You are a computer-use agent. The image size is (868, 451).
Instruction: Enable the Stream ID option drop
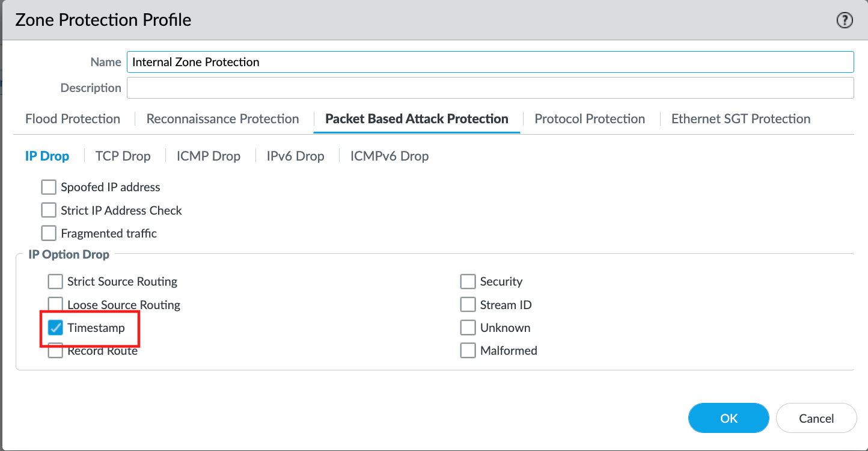coord(468,304)
